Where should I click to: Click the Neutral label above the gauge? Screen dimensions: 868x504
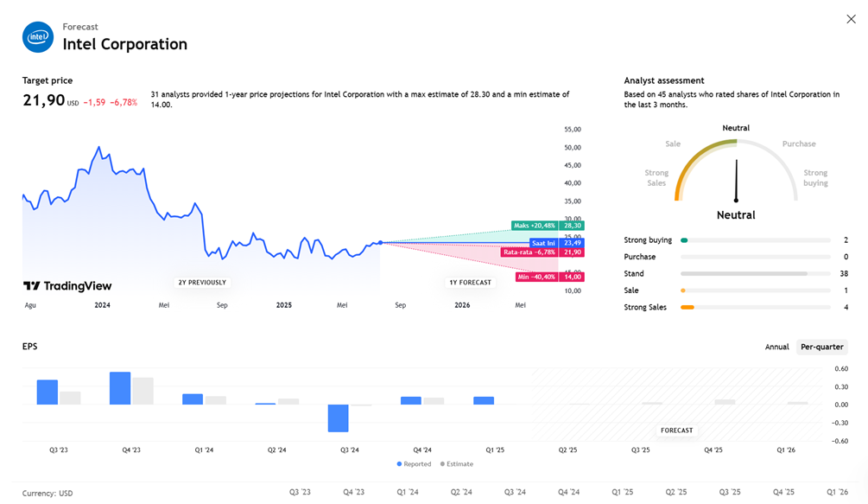tap(736, 128)
